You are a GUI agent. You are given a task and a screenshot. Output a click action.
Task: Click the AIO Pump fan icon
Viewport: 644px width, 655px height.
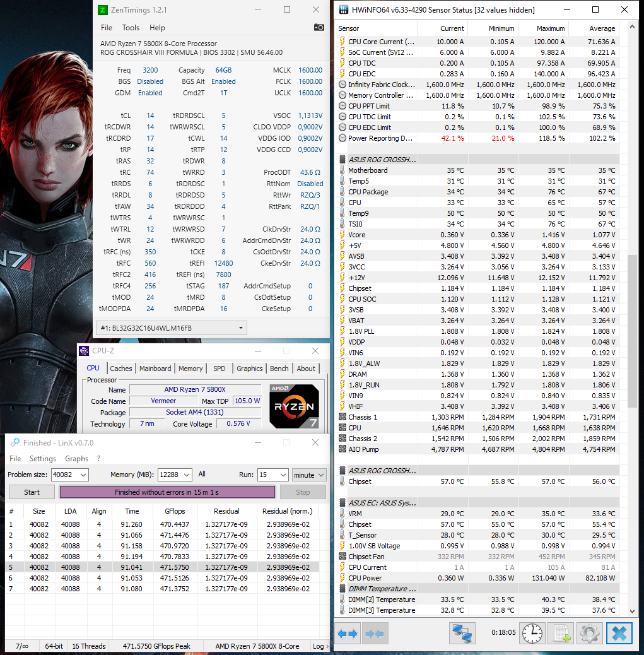click(x=342, y=449)
